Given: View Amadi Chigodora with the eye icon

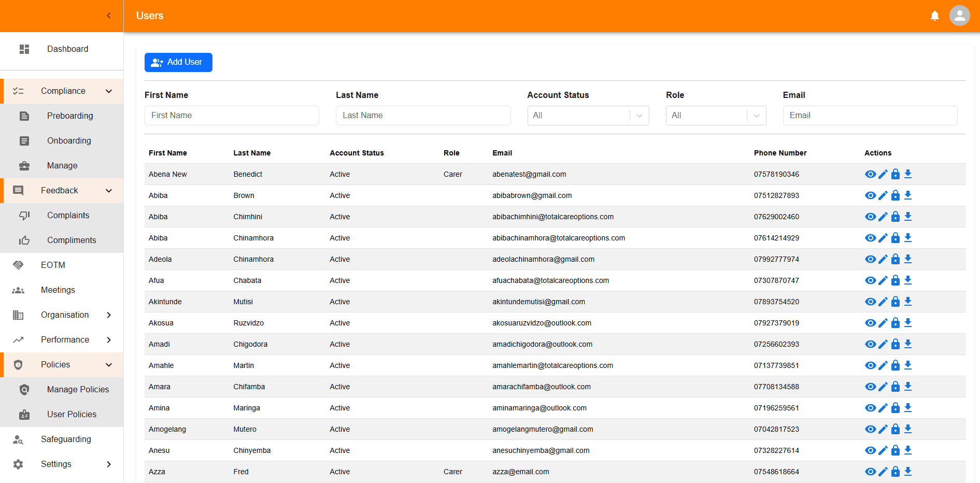Looking at the screenshot, I should [x=871, y=344].
